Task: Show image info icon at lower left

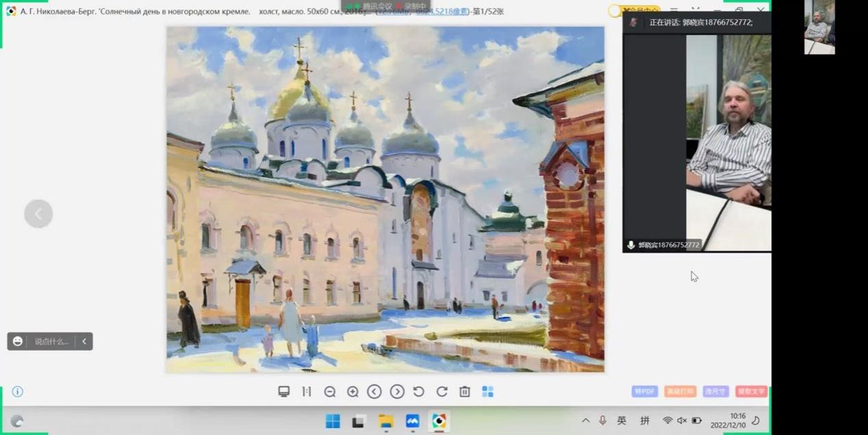Action: click(x=18, y=392)
